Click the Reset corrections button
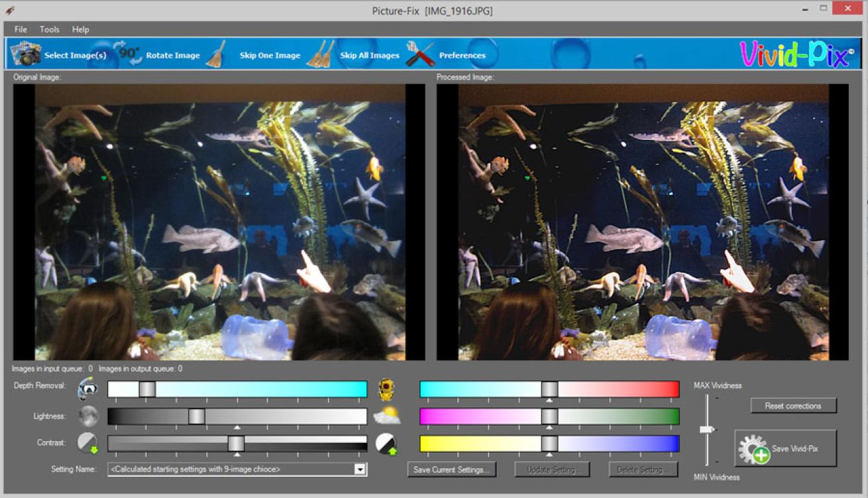The width and height of the screenshot is (868, 498). pyautogui.click(x=793, y=406)
